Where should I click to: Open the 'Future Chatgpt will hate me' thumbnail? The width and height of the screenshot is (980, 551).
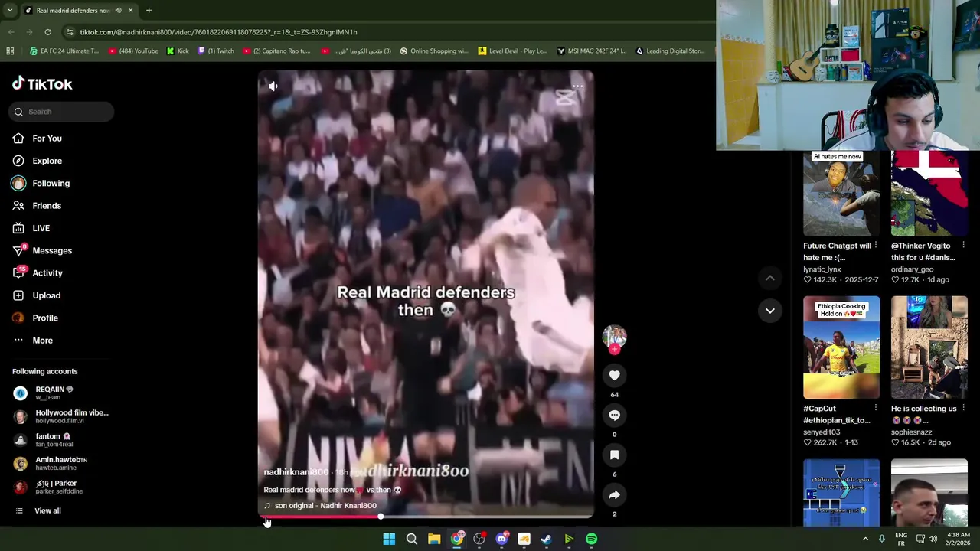point(841,194)
